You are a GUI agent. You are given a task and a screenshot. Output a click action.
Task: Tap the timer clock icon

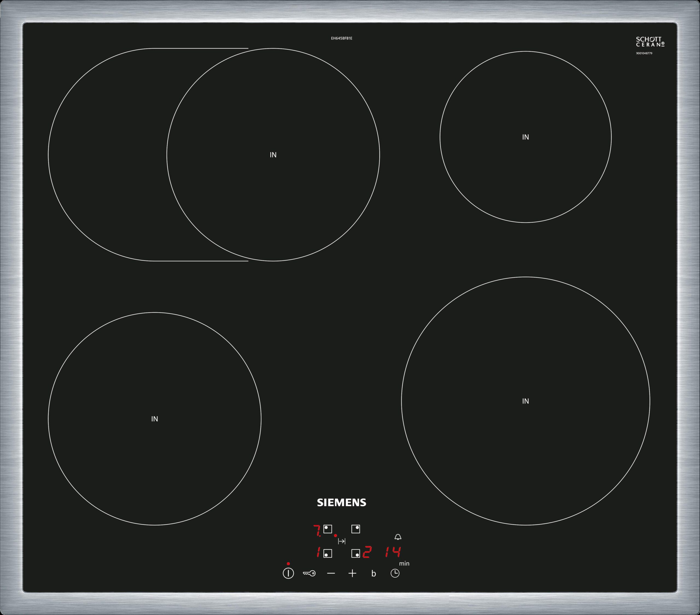point(395,573)
